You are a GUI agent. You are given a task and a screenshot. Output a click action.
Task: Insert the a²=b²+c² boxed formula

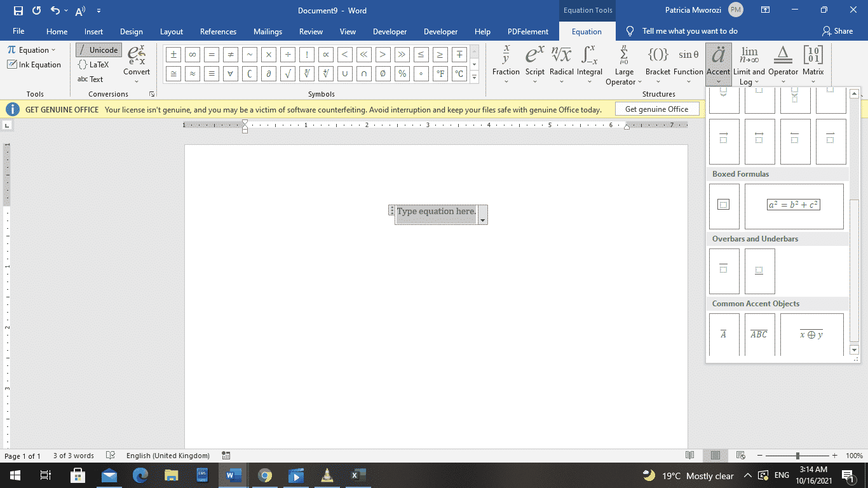tap(794, 206)
